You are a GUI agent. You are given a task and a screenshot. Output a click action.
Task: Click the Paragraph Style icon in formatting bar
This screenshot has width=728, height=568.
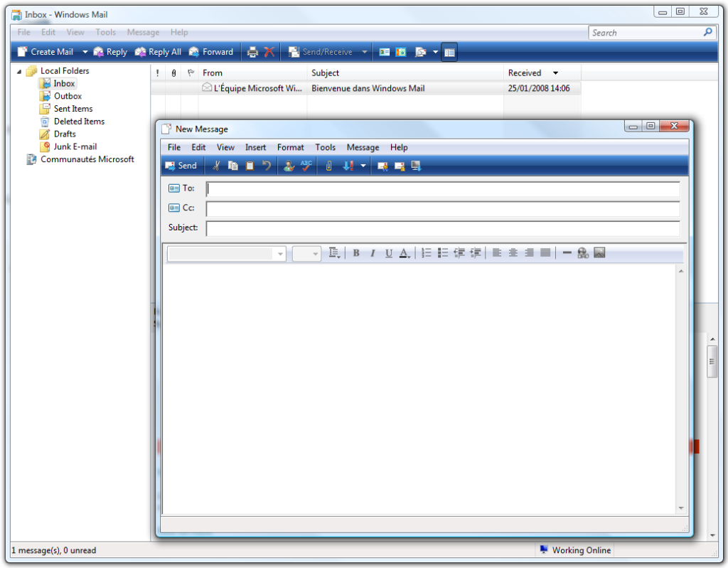334,252
